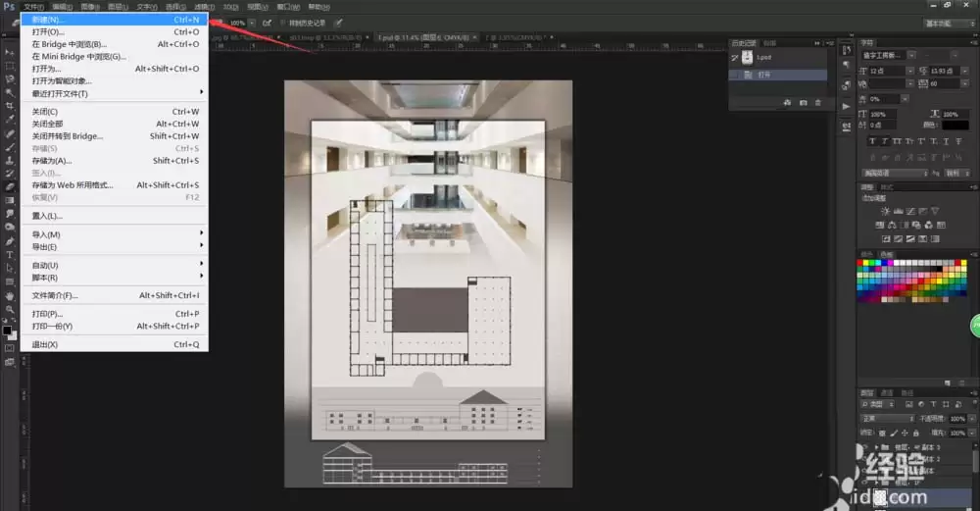Toggle Strikethrough in Character panel
The image size is (980, 511).
click(958, 141)
